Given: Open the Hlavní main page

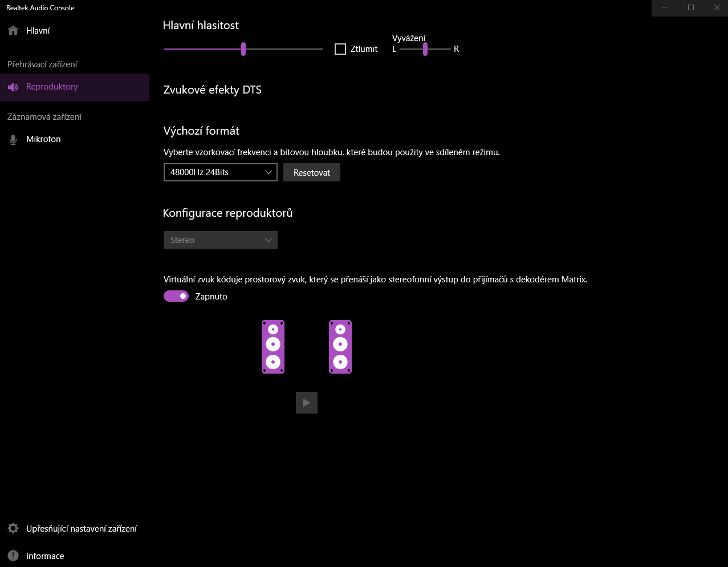Looking at the screenshot, I should (x=38, y=31).
